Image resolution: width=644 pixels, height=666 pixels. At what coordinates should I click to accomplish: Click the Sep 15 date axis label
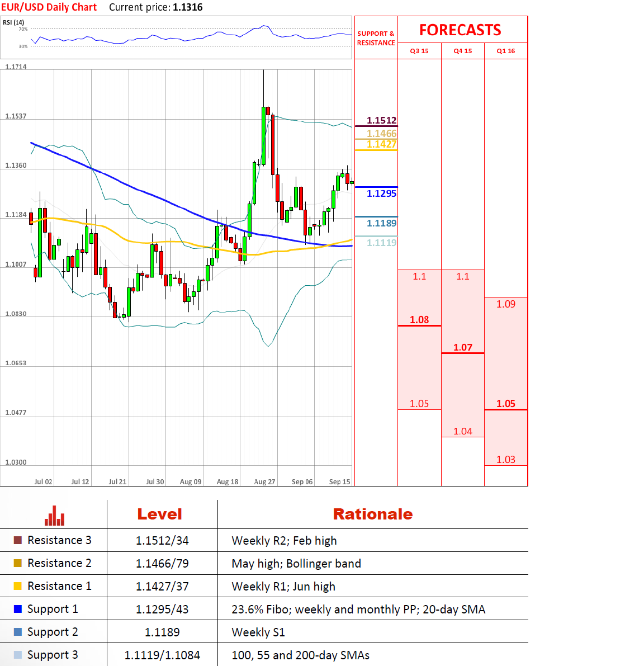(340, 481)
